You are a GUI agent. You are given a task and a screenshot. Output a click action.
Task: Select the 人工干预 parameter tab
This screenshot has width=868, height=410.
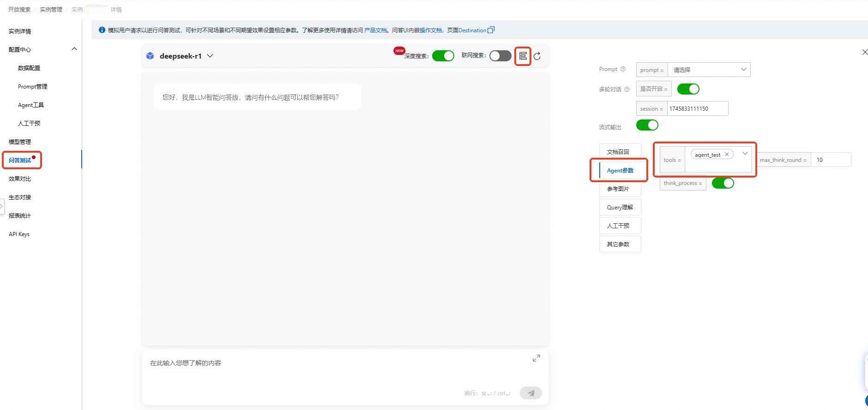620,226
